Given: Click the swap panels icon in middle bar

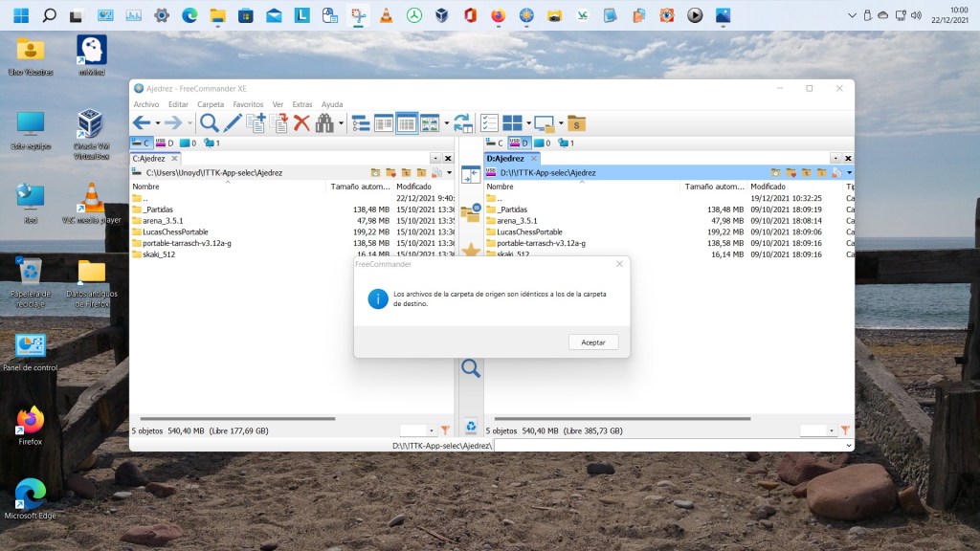Looking at the screenshot, I should 471,175.
